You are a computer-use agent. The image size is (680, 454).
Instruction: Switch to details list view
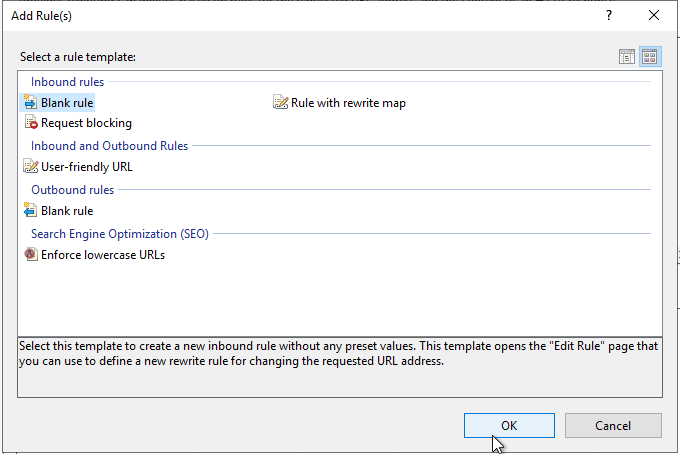click(627, 57)
